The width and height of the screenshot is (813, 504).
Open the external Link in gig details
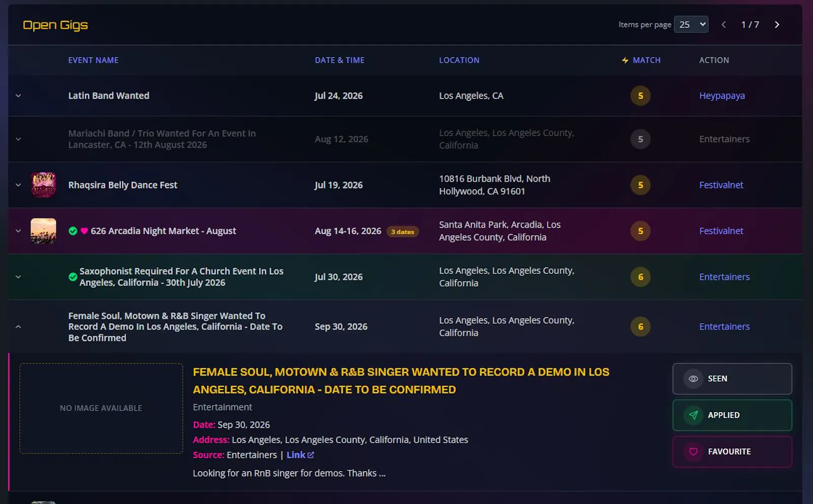pyautogui.click(x=300, y=455)
